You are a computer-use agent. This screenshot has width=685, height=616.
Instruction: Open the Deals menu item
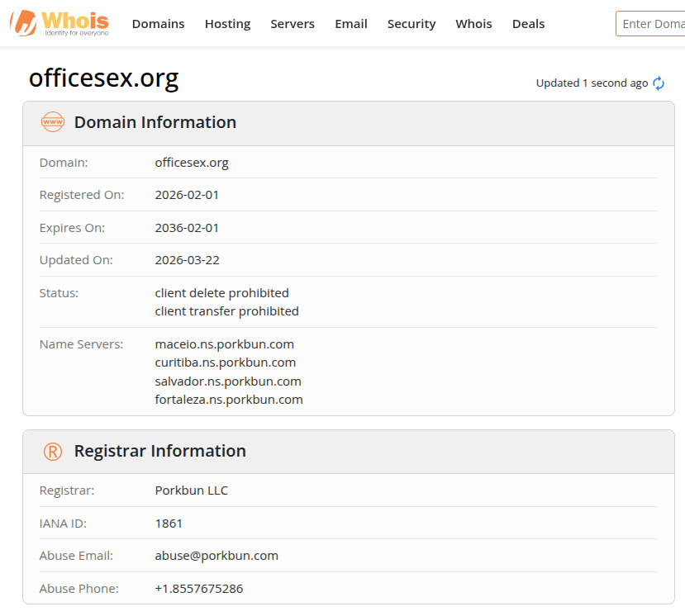point(528,24)
